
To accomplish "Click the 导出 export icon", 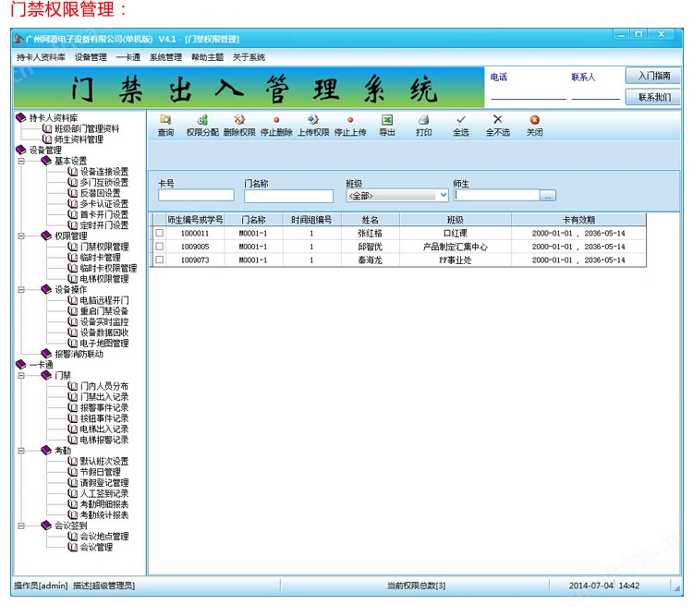I will pos(387,120).
